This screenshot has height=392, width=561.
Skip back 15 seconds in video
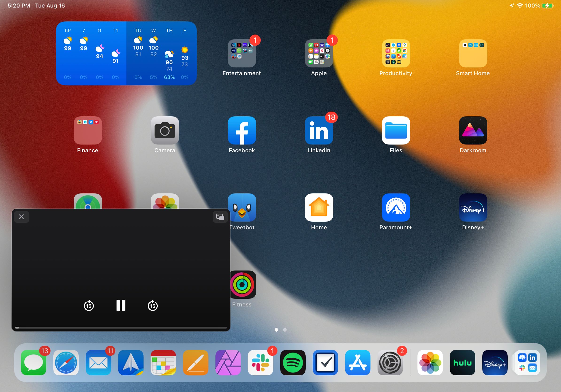(x=89, y=306)
